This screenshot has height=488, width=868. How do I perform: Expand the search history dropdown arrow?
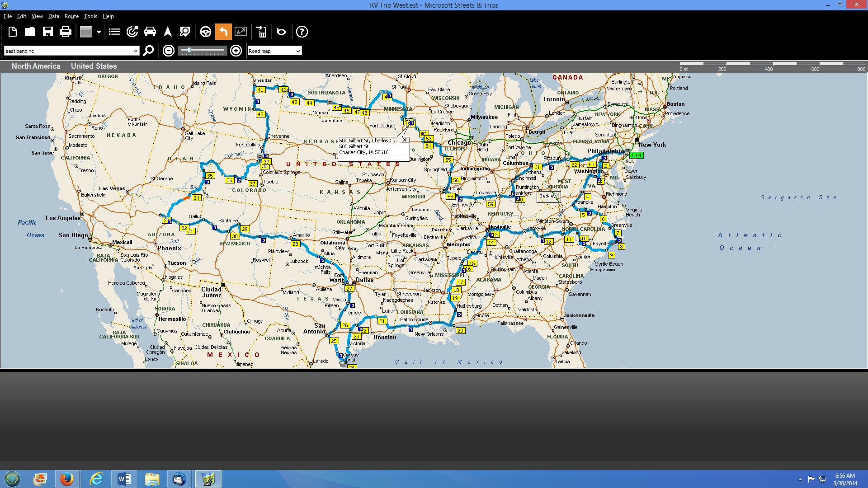tap(136, 51)
